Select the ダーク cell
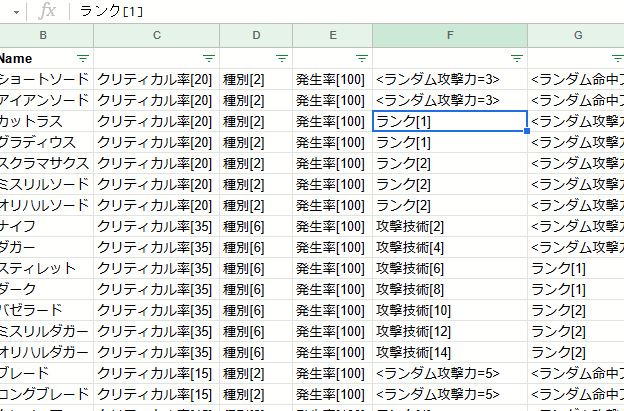Viewport: 624px width, 411px height. (47, 289)
